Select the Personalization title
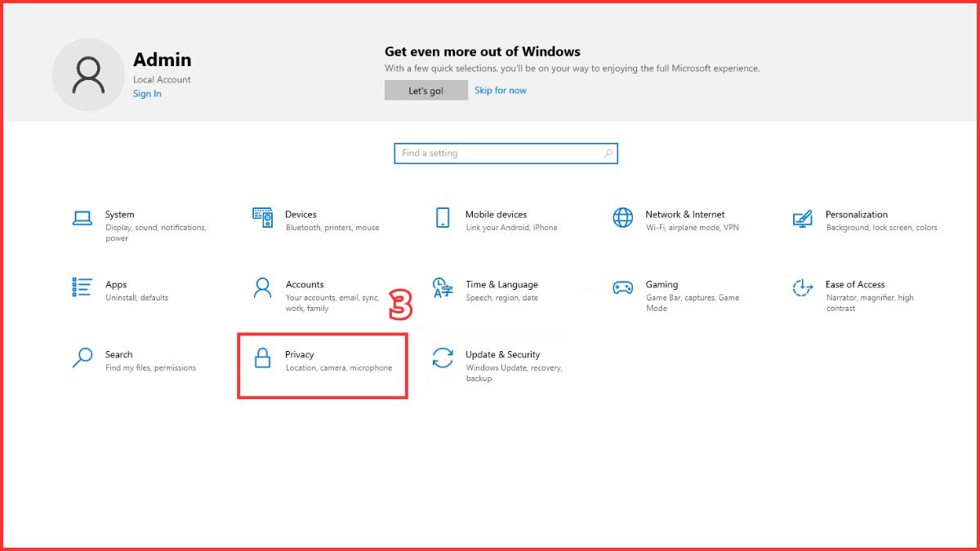 point(856,215)
